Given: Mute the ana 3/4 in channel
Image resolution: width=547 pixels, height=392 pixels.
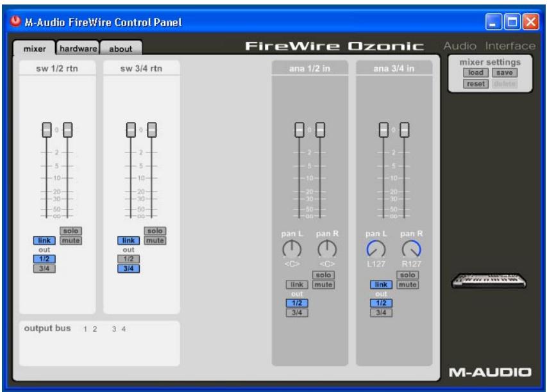Looking at the screenshot, I should [407, 284].
